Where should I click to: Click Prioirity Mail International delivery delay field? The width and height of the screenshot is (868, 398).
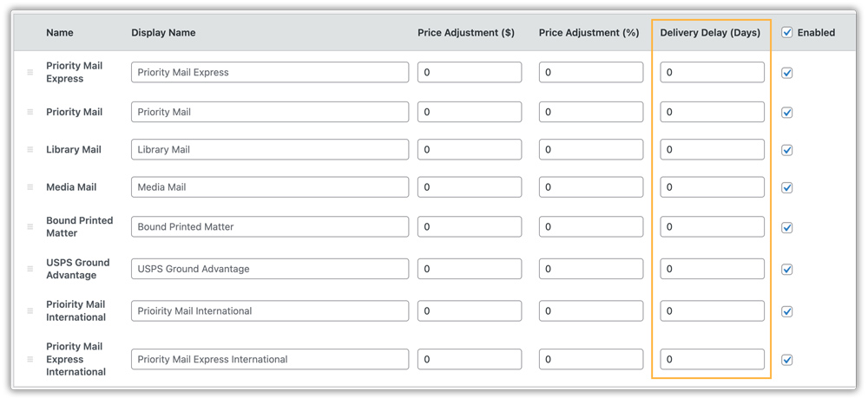[712, 310]
